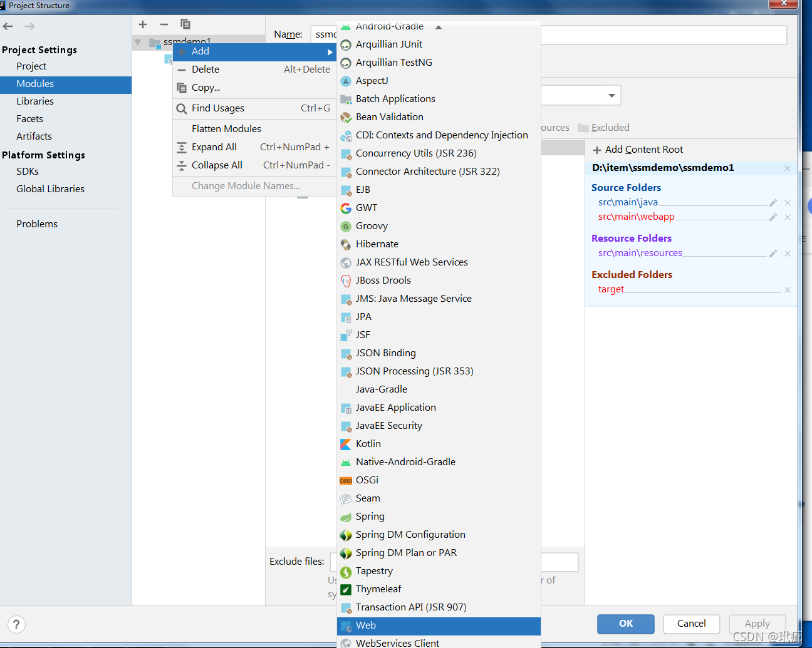Select JPA from framework list
The image size is (812, 648).
(x=439, y=317)
